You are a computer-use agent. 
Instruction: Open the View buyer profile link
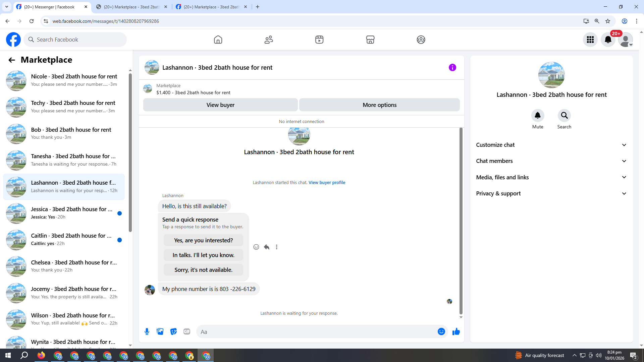click(327, 182)
